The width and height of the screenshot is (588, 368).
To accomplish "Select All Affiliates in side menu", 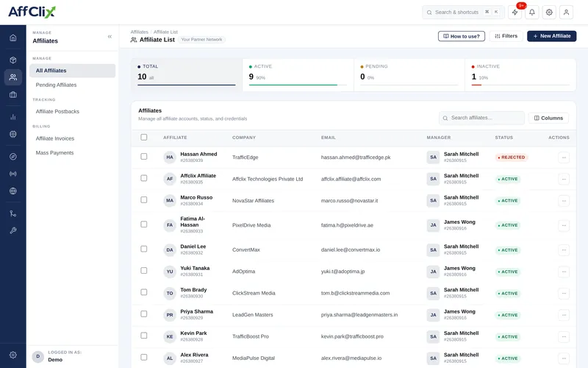I will tap(72, 71).
